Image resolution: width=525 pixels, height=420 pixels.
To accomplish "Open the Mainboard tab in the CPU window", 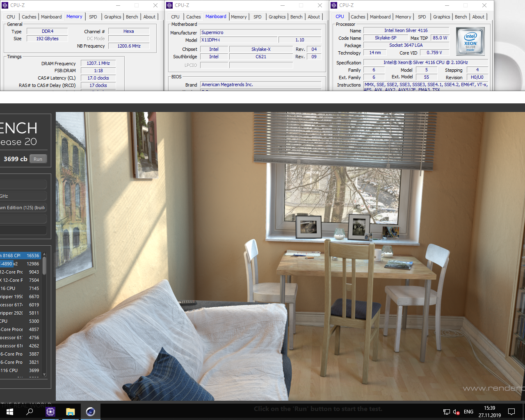I will 380,17.
